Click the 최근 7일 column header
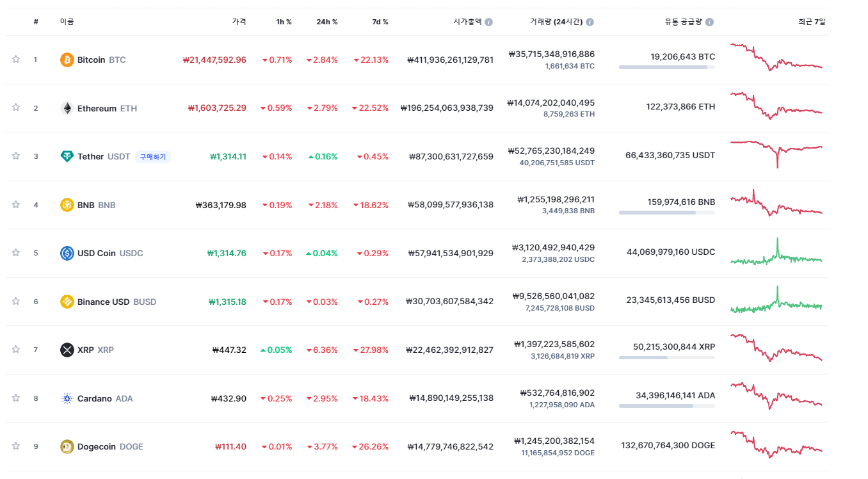This screenshot has height=479, width=868. (x=812, y=22)
